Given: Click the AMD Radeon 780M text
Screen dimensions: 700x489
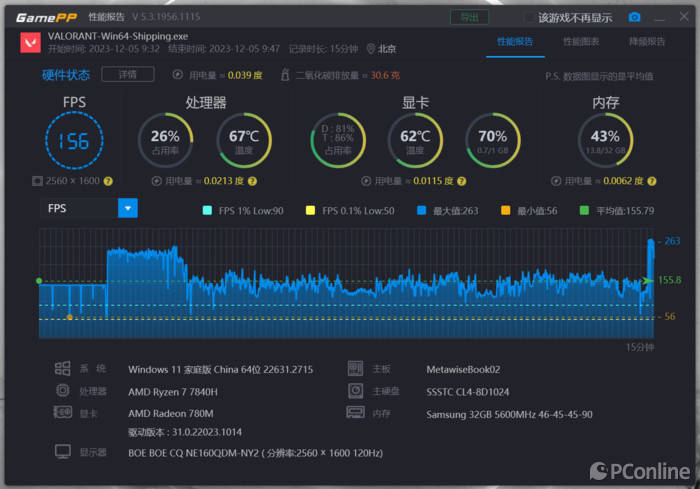Looking at the screenshot, I should pos(171,414).
